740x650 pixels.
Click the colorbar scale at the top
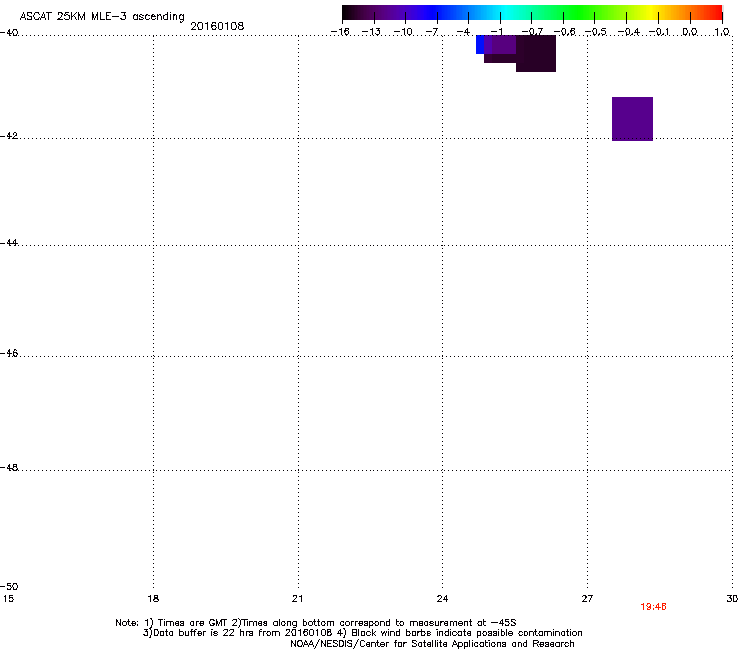[532, 12]
